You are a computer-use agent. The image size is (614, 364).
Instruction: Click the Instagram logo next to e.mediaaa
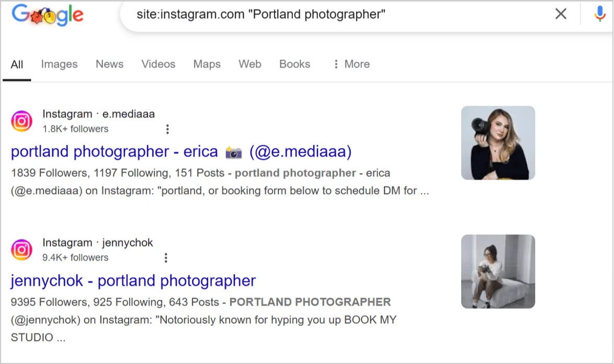(x=21, y=121)
